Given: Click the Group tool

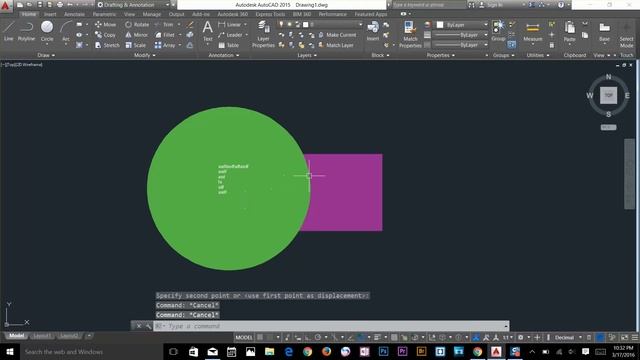Looking at the screenshot, I should [x=498, y=31].
